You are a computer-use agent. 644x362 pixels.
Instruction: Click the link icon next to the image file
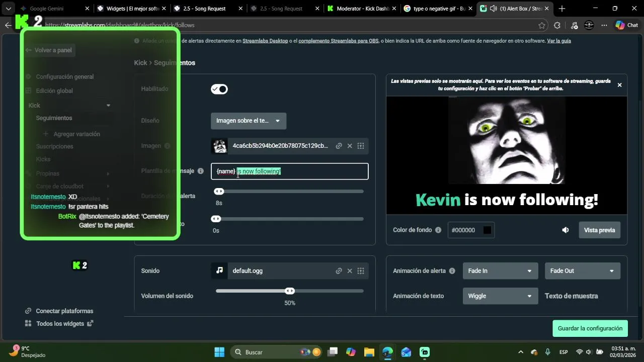tap(339, 146)
